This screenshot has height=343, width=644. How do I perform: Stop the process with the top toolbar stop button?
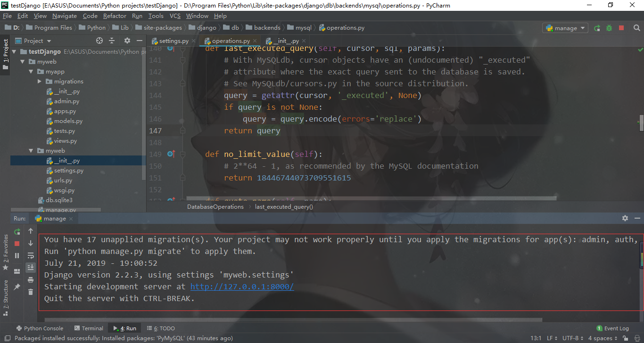coord(621,28)
